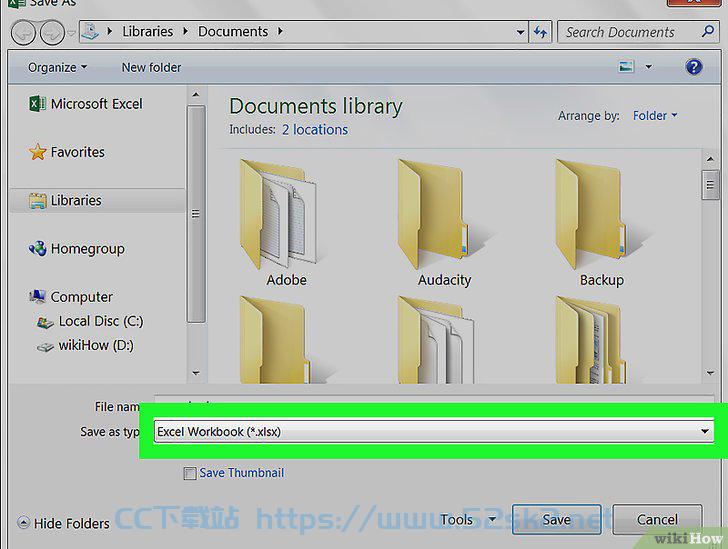Toggle the Save Thumbnail checkbox

click(x=189, y=473)
